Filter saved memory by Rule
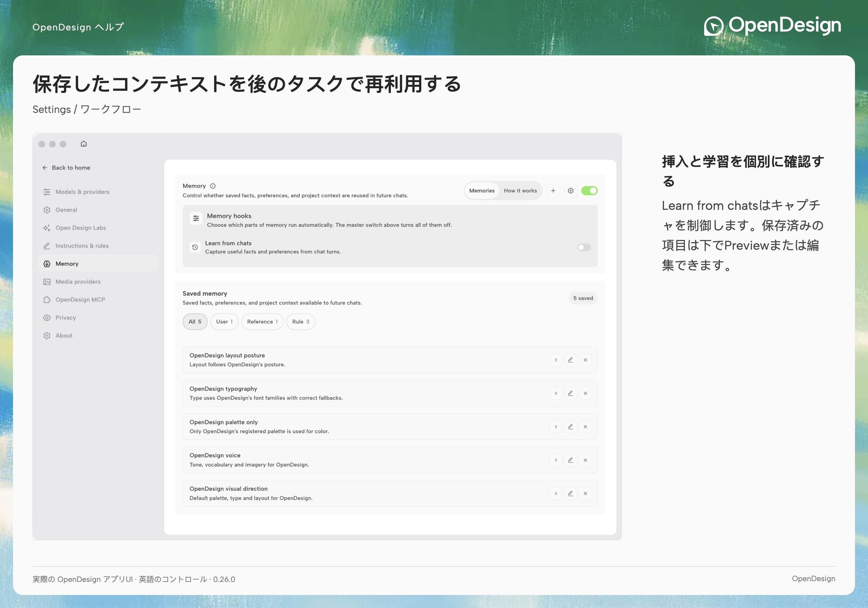This screenshot has height=608, width=868. point(301,322)
